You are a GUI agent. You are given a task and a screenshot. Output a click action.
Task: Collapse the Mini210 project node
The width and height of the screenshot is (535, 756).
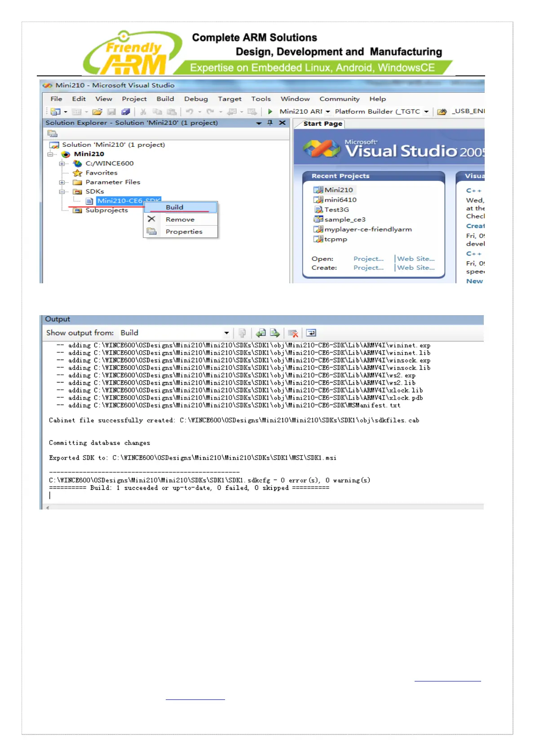[50, 154]
